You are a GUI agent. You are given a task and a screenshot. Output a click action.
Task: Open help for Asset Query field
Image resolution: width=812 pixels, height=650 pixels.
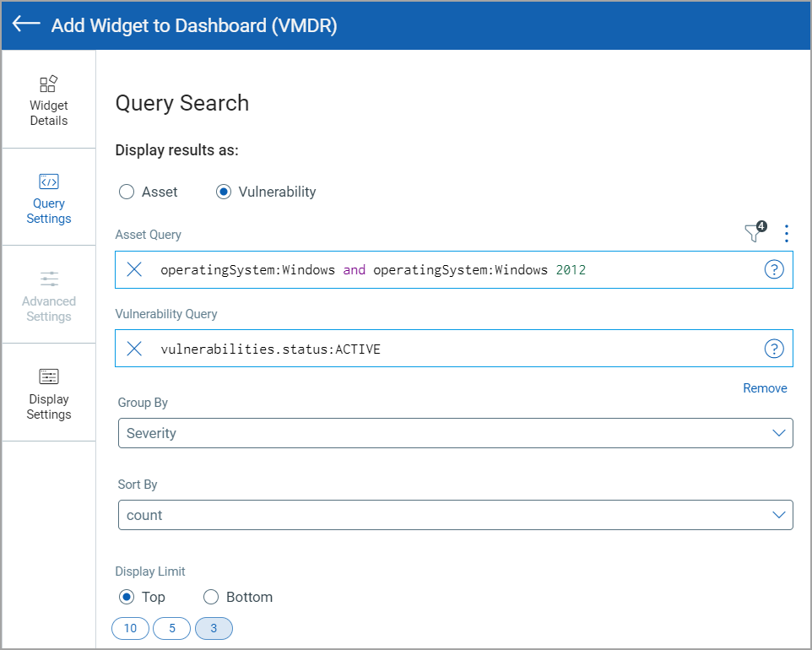[773, 270]
